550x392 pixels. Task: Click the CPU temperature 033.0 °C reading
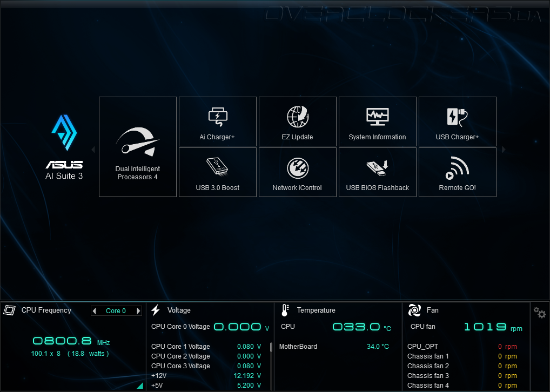pyautogui.click(x=361, y=327)
